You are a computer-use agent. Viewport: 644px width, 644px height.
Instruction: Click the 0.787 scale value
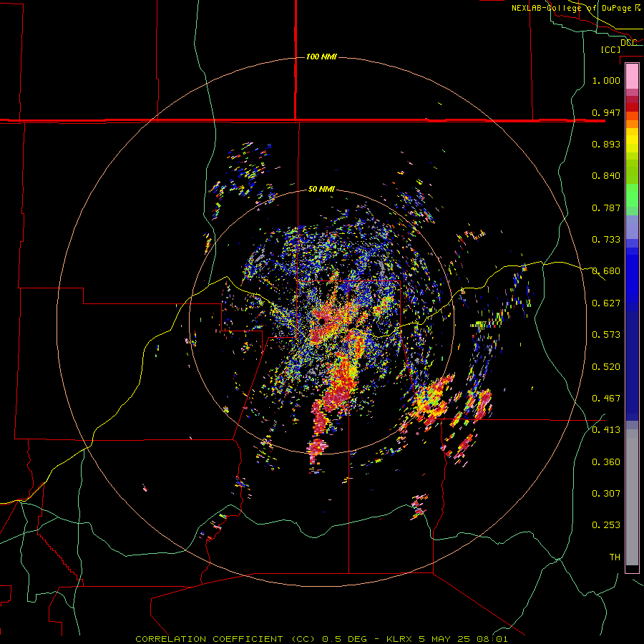tap(606, 208)
